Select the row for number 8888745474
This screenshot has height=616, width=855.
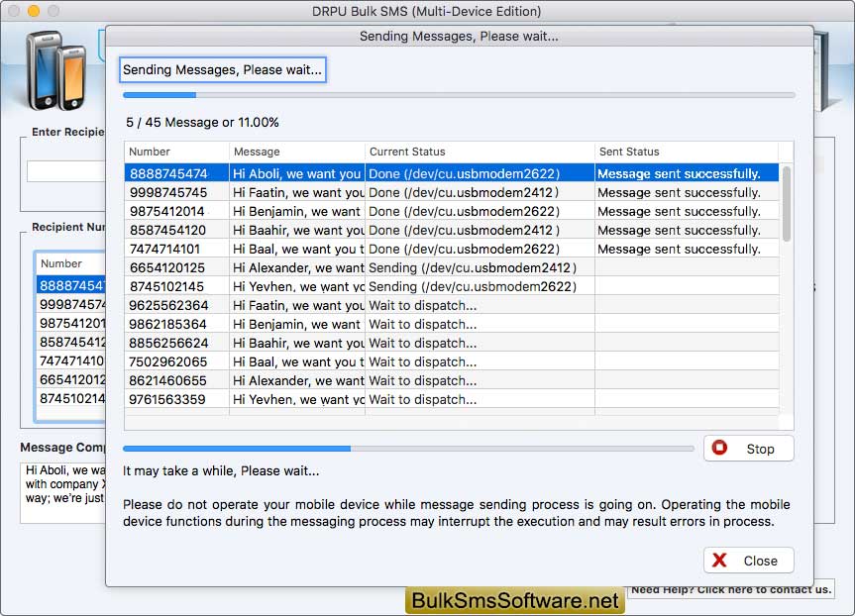pos(452,173)
